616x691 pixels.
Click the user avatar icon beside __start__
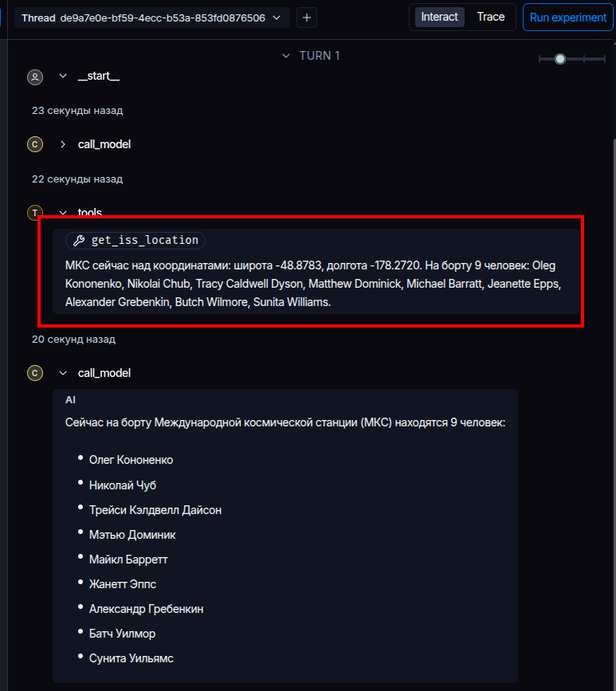[x=35, y=77]
